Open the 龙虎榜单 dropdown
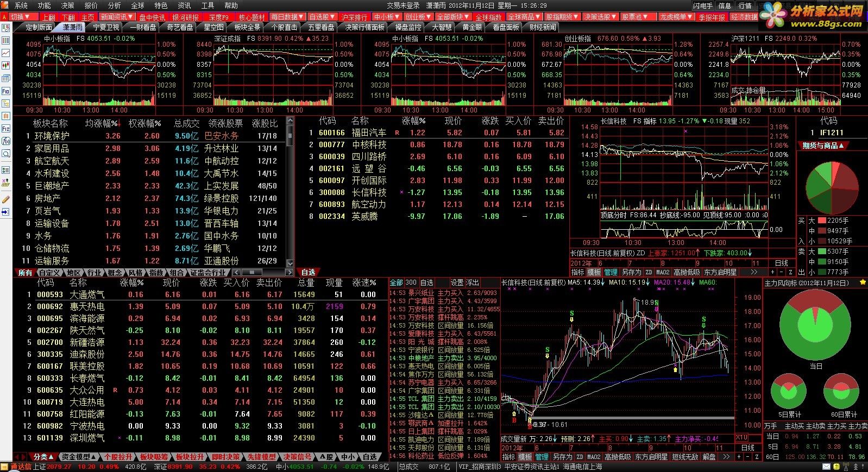Viewport: 868px width, 472px height. [x=676, y=17]
